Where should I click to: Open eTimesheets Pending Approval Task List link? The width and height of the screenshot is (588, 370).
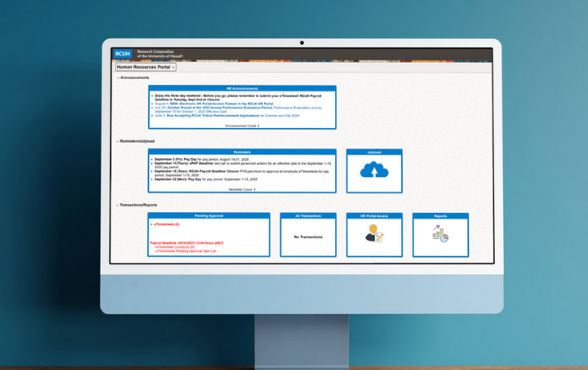click(x=186, y=251)
